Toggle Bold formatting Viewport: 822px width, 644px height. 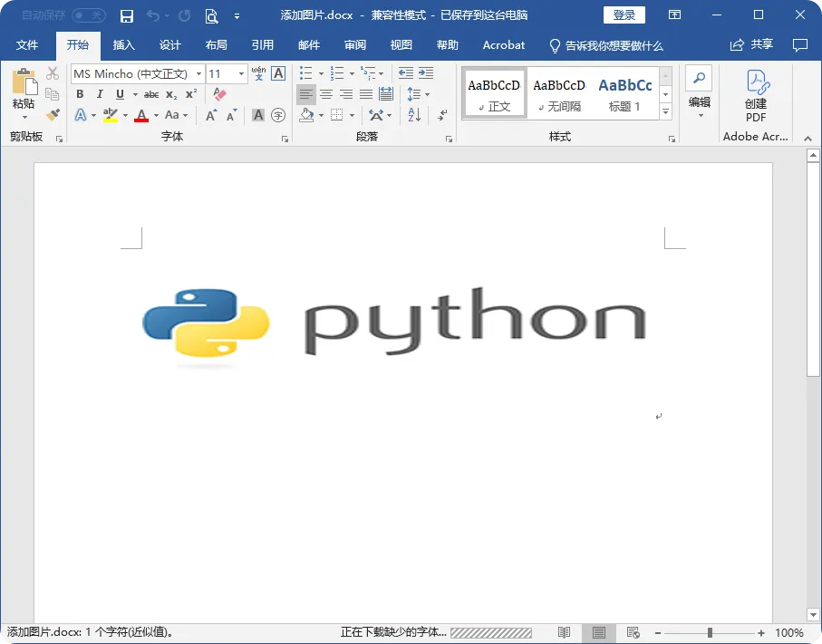(x=80, y=94)
